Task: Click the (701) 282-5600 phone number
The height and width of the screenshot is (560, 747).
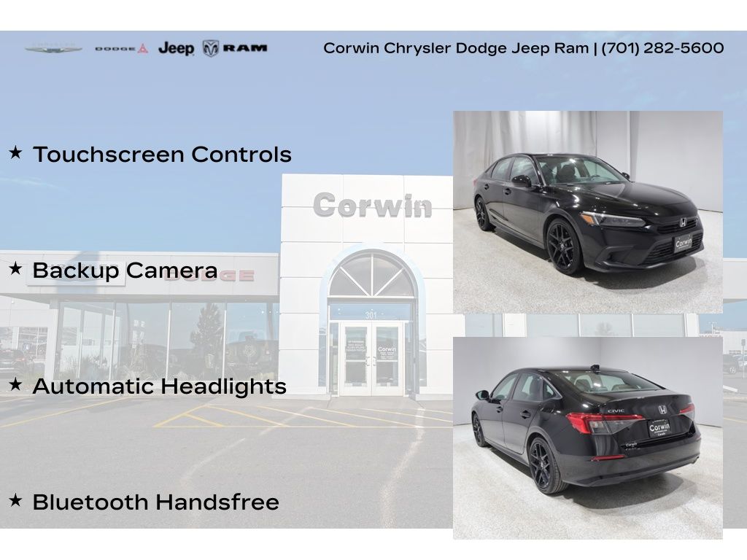Action: coord(662,48)
